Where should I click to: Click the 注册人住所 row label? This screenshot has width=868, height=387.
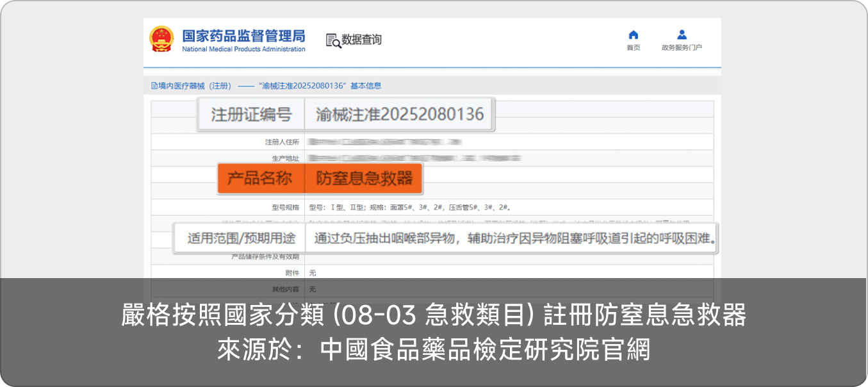tap(282, 142)
